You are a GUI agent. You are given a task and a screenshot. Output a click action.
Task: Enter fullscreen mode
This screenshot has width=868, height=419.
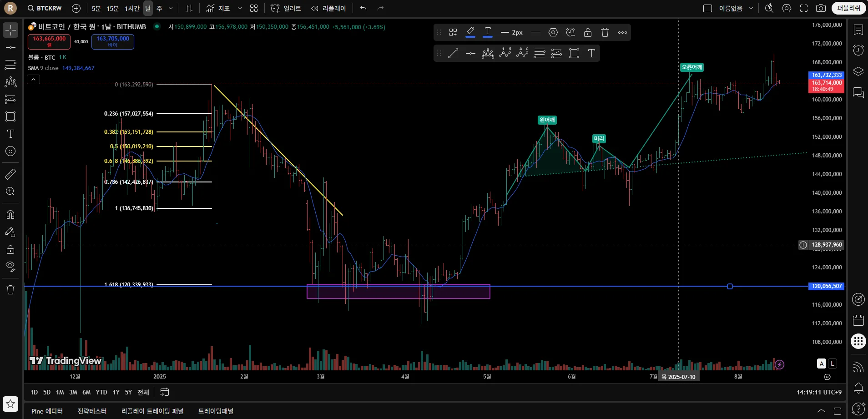pos(804,8)
